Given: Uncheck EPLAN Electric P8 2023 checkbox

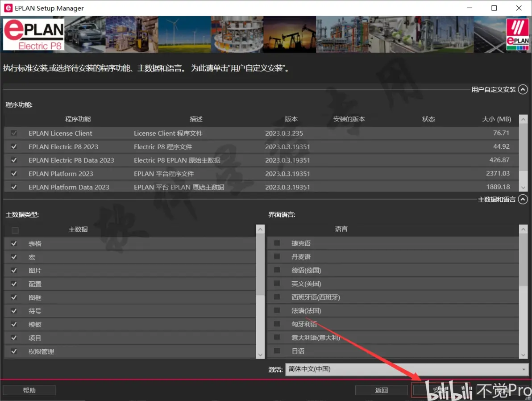Looking at the screenshot, I should [14, 146].
